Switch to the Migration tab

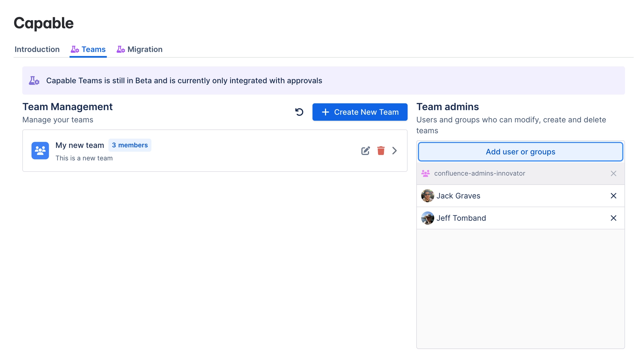coord(145,49)
